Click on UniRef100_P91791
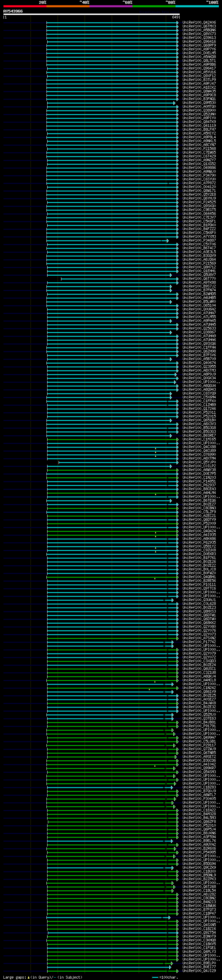The width and height of the screenshot is (222, 980). click(199, 726)
